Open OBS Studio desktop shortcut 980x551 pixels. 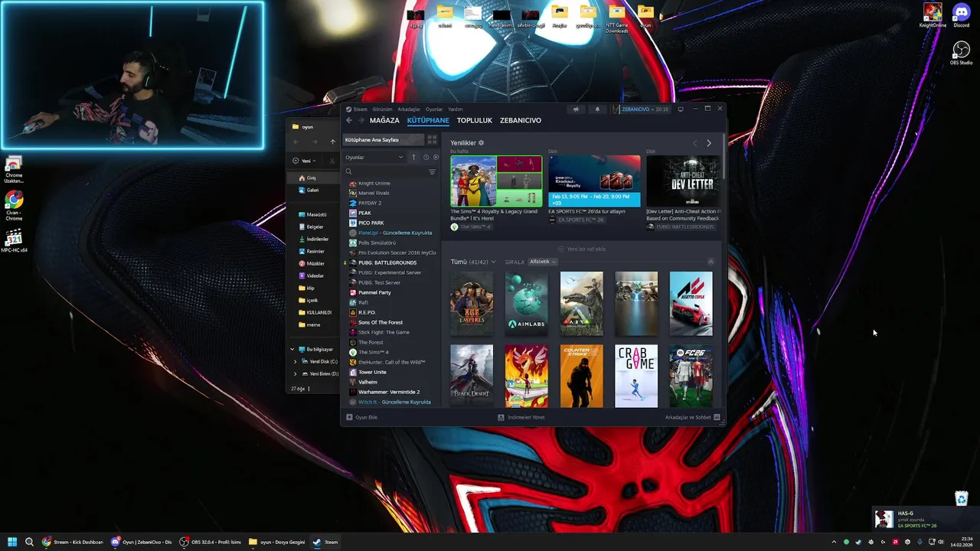[x=961, y=53]
